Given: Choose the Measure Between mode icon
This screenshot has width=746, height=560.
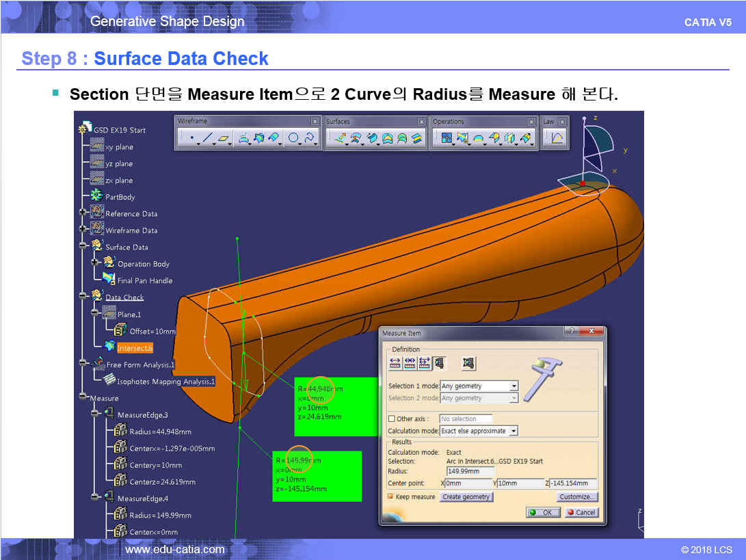Looking at the screenshot, I should [395, 363].
